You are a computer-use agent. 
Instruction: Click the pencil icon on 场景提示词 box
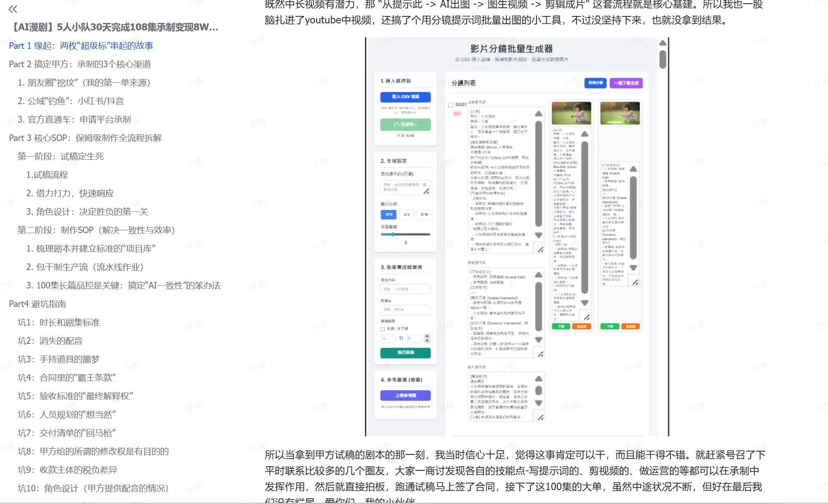[541, 354]
